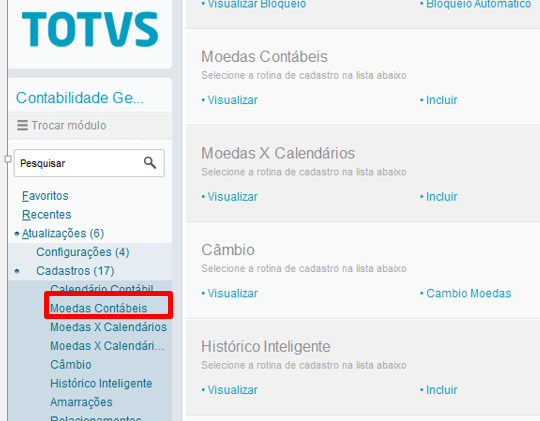Open the Trocar módulo hamburger icon
This screenshot has width=540, height=421.
[x=22, y=125]
